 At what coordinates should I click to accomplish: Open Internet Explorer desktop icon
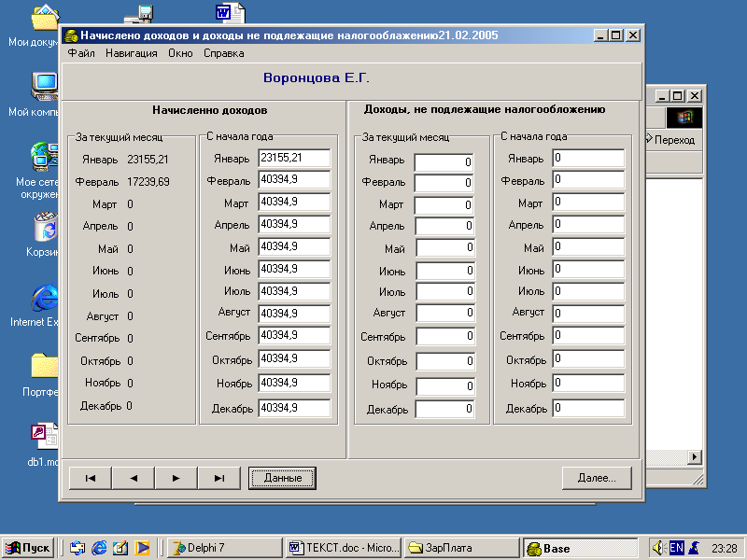pyautogui.click(x=42, y=299)
